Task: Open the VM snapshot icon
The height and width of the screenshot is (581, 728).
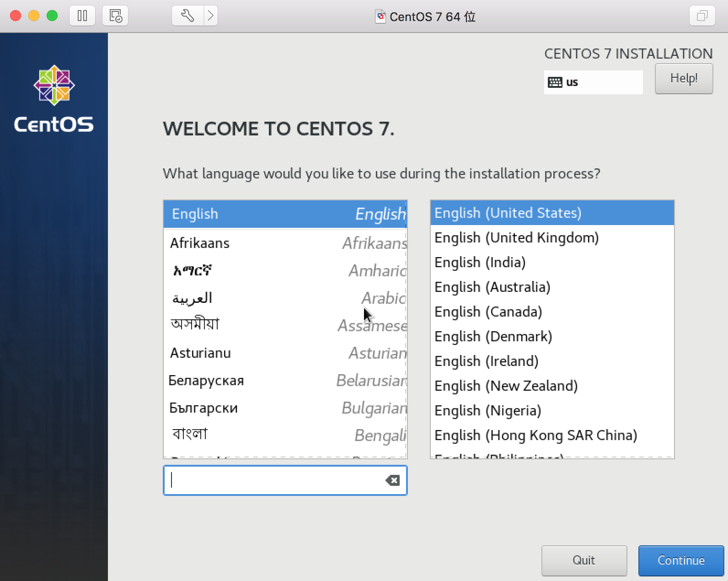Action: pos(115,16)
